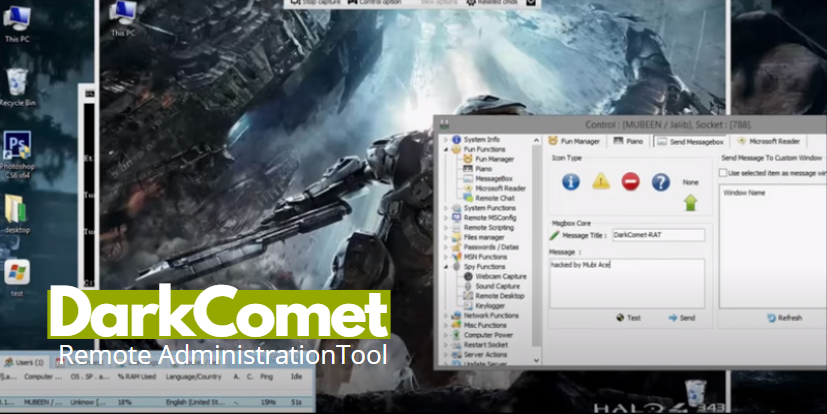Image resolution: width=827 pixels, height=414 pixels.
Task: Expand the Passwords / Datas tree node
Action: 446,247
